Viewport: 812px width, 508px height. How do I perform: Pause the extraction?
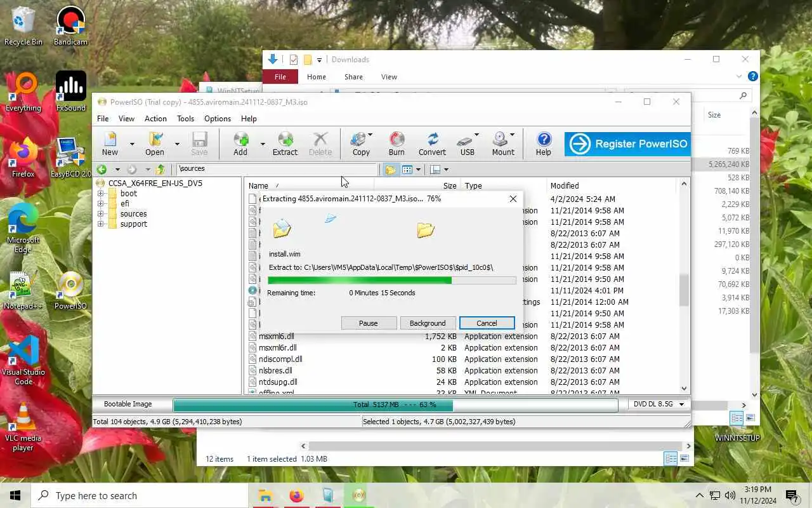369,323
